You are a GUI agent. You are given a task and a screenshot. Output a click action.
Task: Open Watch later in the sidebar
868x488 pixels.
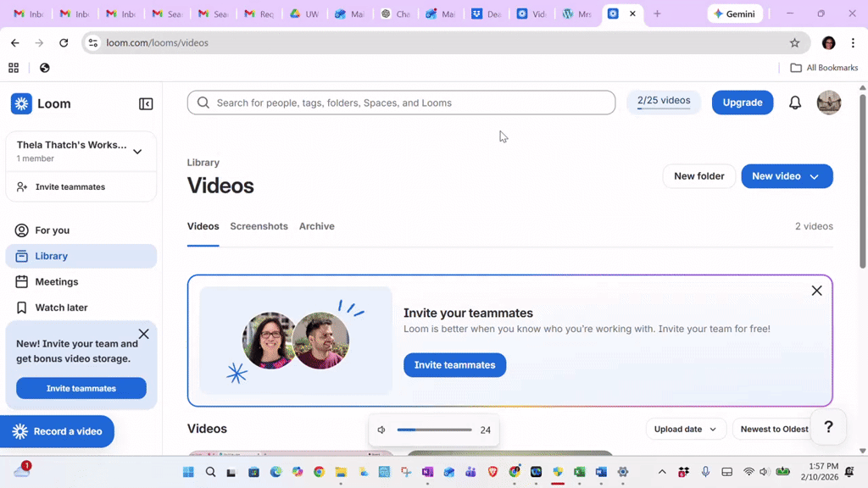[81, 308]
